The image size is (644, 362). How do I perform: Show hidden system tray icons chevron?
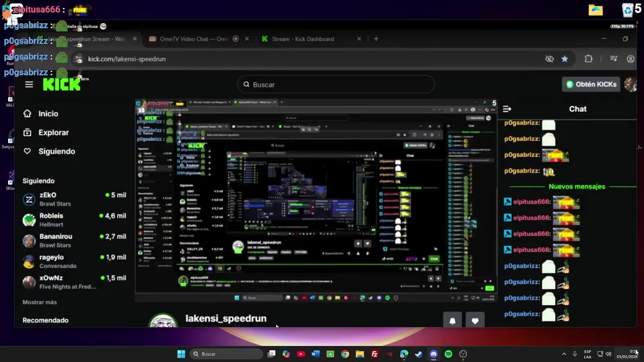(x=564, y=354)
